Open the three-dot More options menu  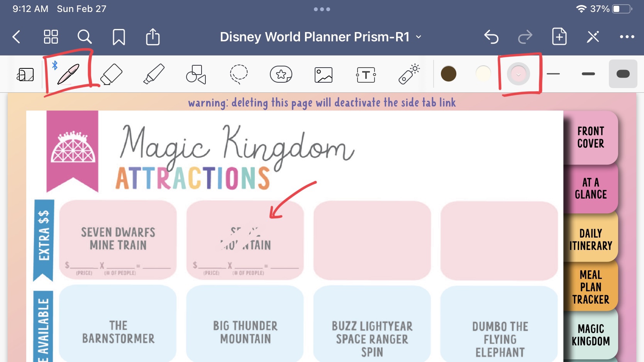click(627, 37)
